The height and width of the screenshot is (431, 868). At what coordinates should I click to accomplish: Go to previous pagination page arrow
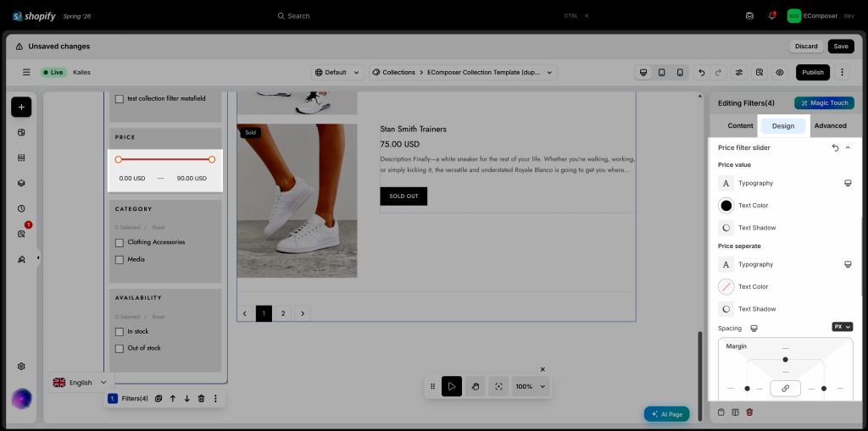pos(245,313)
